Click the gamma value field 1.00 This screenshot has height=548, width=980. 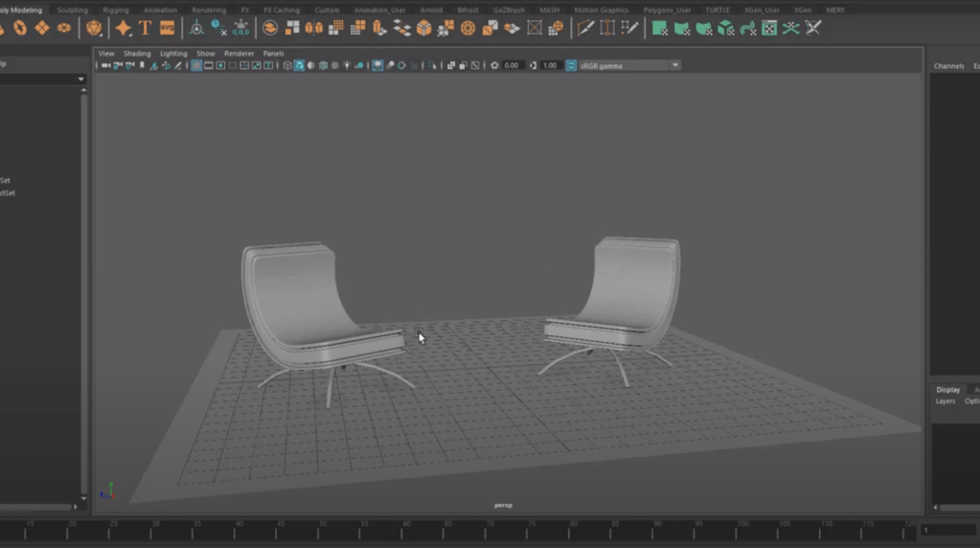[x=549, y=65]
